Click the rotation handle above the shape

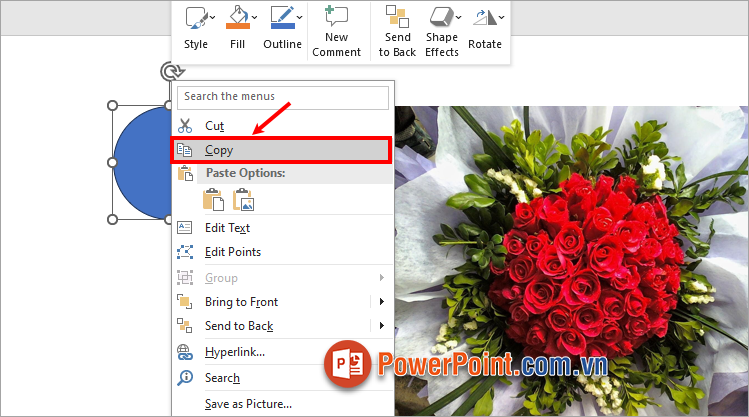171,72
